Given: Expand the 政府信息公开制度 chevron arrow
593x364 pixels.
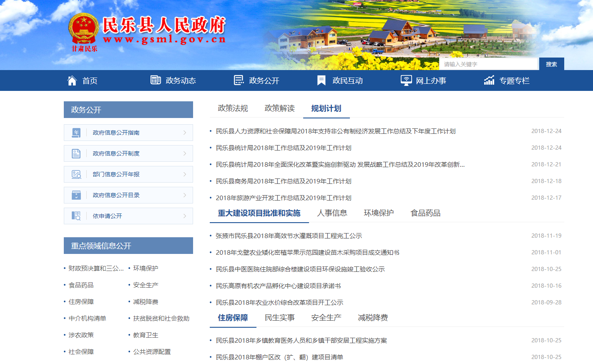Looking at the screenshot, I should click(x=185, y=153).
